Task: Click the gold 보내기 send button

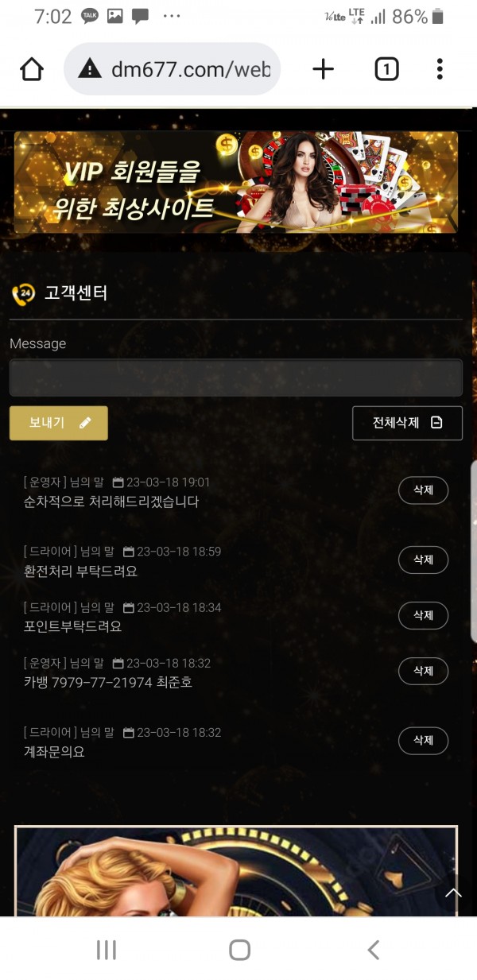Action: click(59, 423)
